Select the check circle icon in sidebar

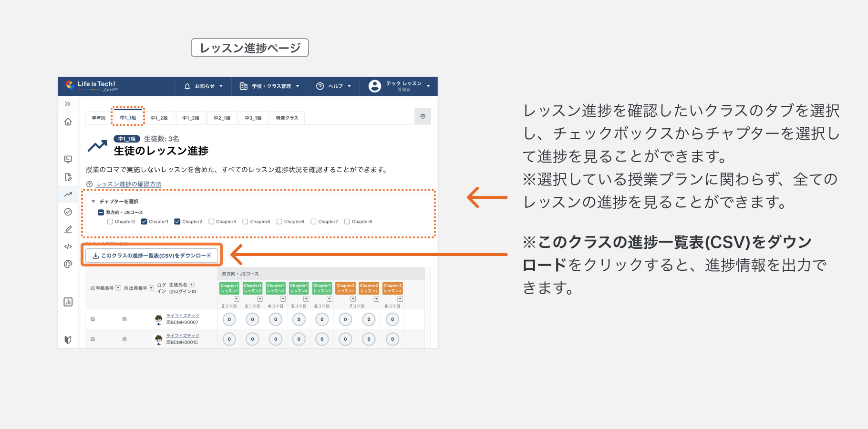[x=68, y=211]
